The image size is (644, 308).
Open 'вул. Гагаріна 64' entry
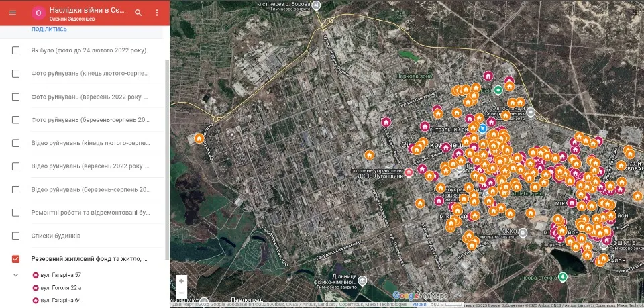coord(56,301)
